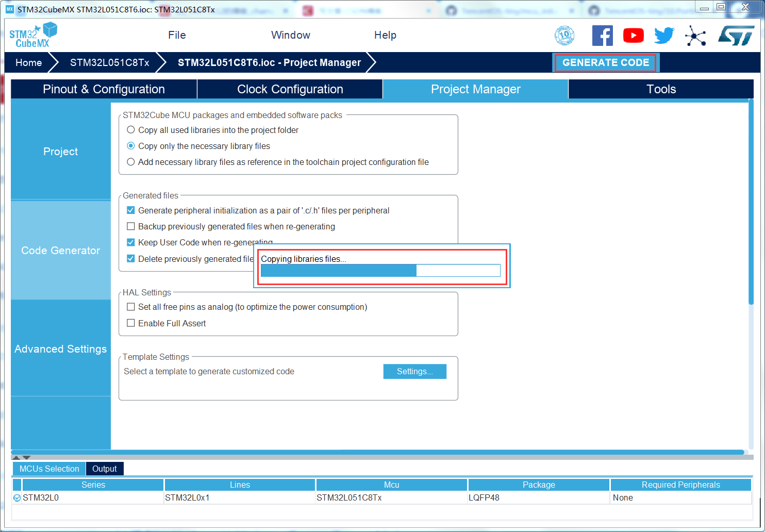
Task: Click the GENERATE CODE button
Action: coord(606,62)
